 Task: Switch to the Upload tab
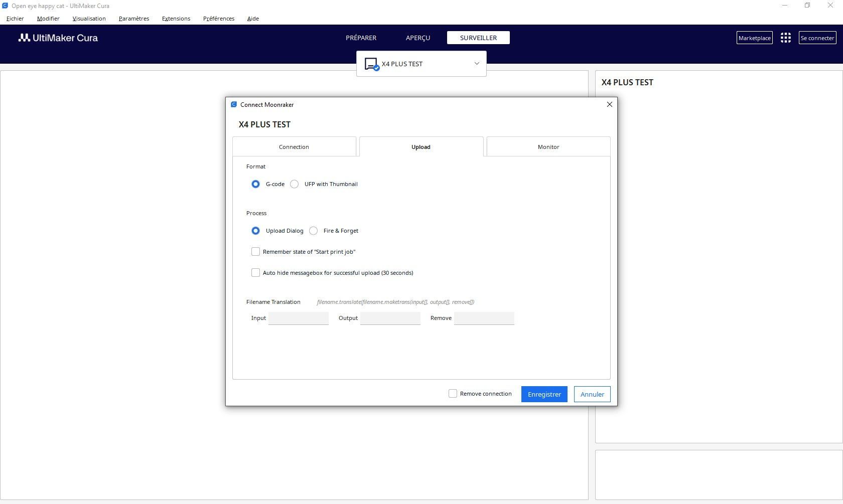[x=421, y=146]
